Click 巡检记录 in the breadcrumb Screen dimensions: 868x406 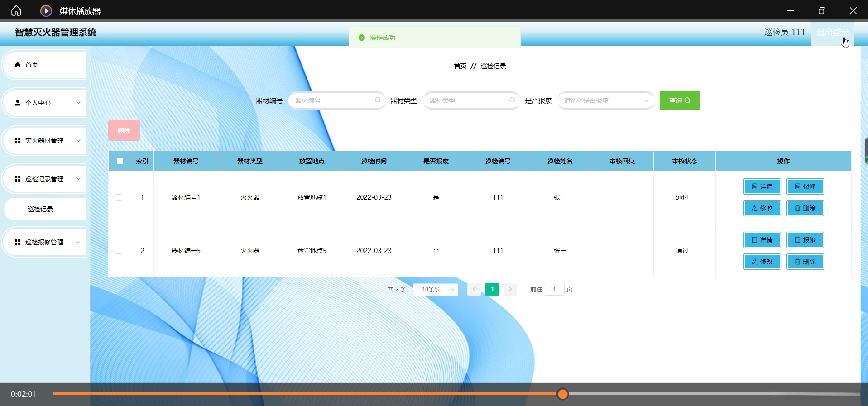(x=493, y=66)
